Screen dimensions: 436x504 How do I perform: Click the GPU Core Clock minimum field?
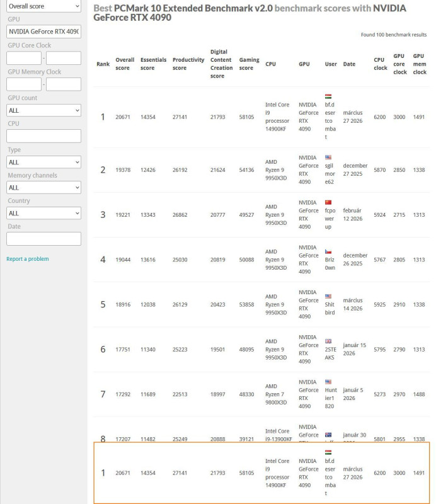tap(24, 58)
